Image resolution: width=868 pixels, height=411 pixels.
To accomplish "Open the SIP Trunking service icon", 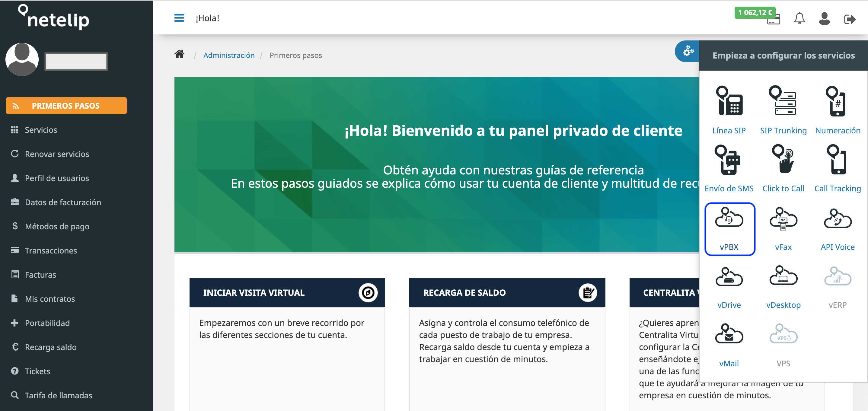I will point(783,101).
